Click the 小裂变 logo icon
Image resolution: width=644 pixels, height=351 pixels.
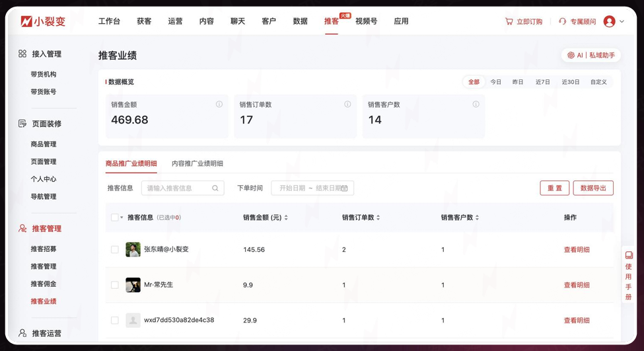[x=26, y=21]
